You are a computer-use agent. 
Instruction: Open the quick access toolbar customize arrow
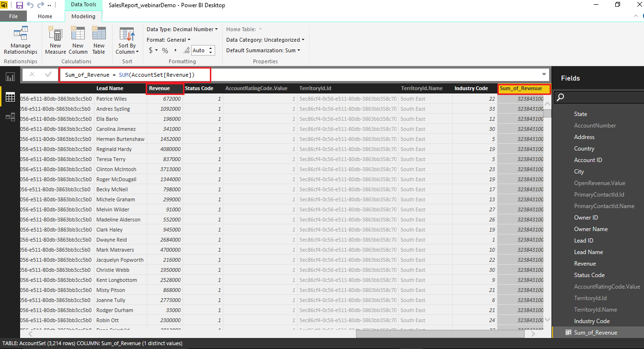pyautogui.click(x=49, y=5)
